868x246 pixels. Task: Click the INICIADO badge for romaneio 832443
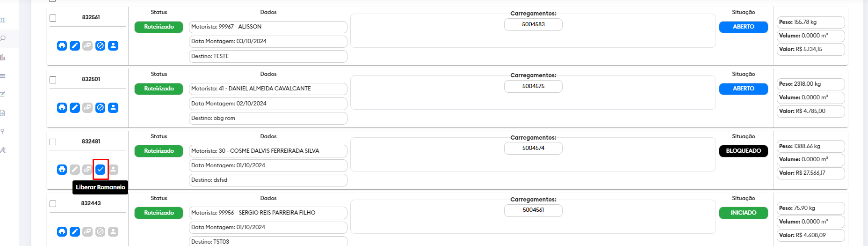click(743, 213)
